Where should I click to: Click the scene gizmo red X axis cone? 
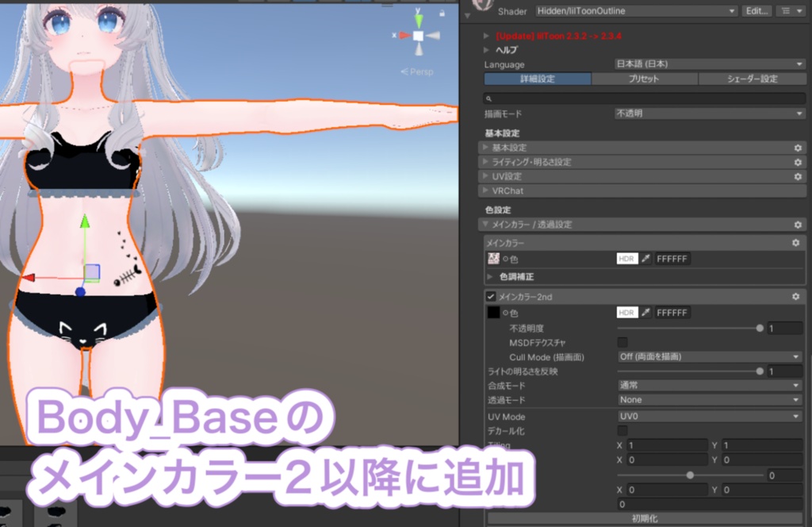(x=404, y=35)
